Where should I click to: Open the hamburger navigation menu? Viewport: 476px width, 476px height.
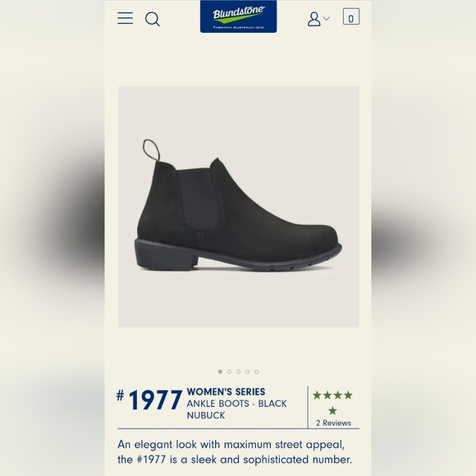pos(125,18)
